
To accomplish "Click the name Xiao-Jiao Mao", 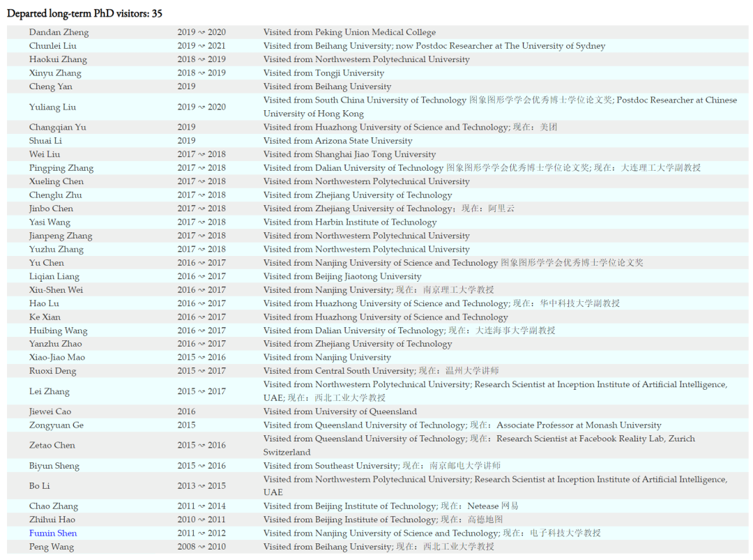I will [56, 357].
